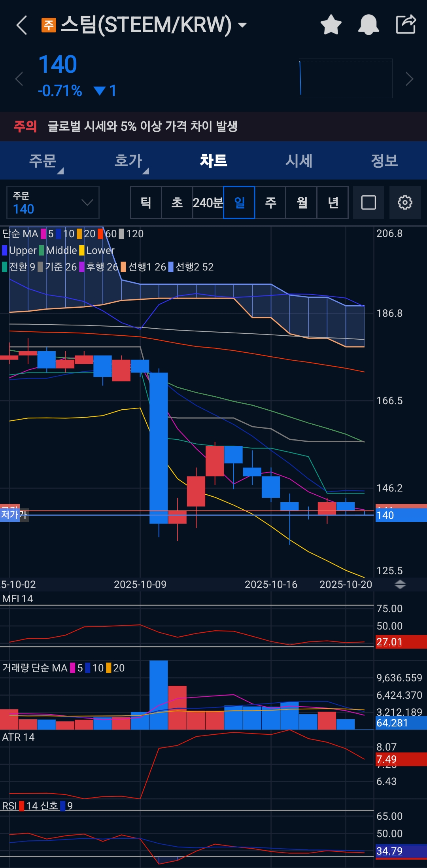Screen dimensions: 427x868
Task: Add STEEM to favorites with star icon
Action: click(331, 25)
